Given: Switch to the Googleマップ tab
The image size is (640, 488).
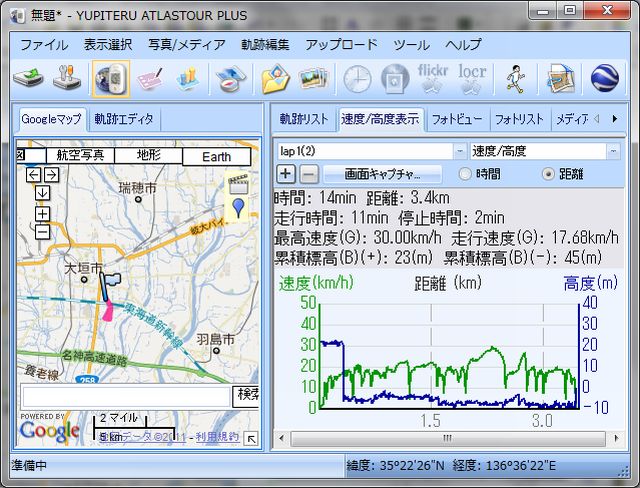Looking at the screenshot, I should tap(51, 119).
